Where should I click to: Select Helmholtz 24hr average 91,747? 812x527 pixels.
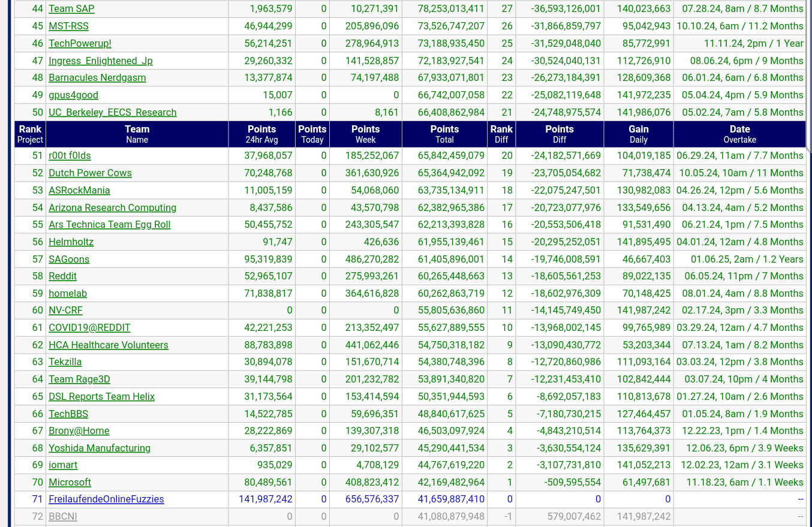pos(278,242)
